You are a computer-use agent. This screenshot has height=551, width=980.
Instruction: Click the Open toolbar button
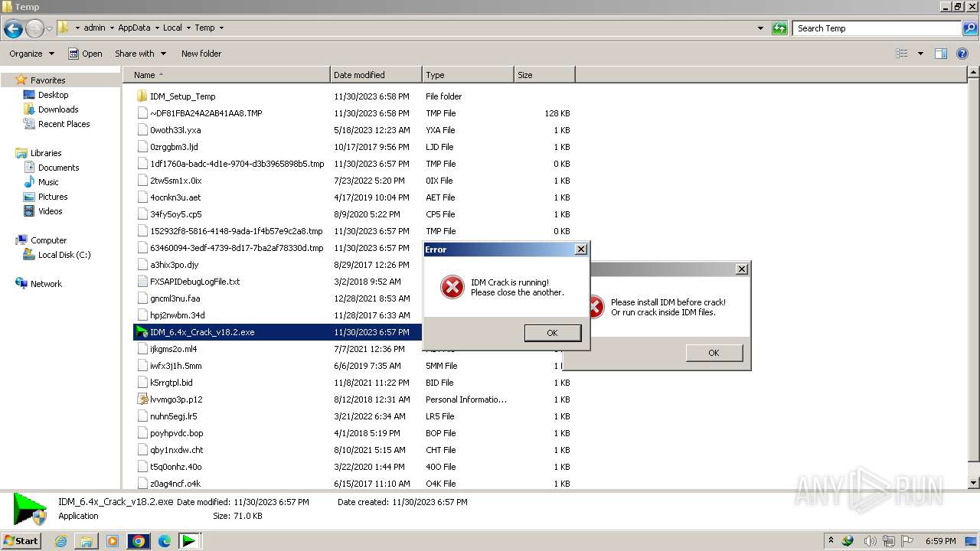pyautogui.click(x=85, y=54)
